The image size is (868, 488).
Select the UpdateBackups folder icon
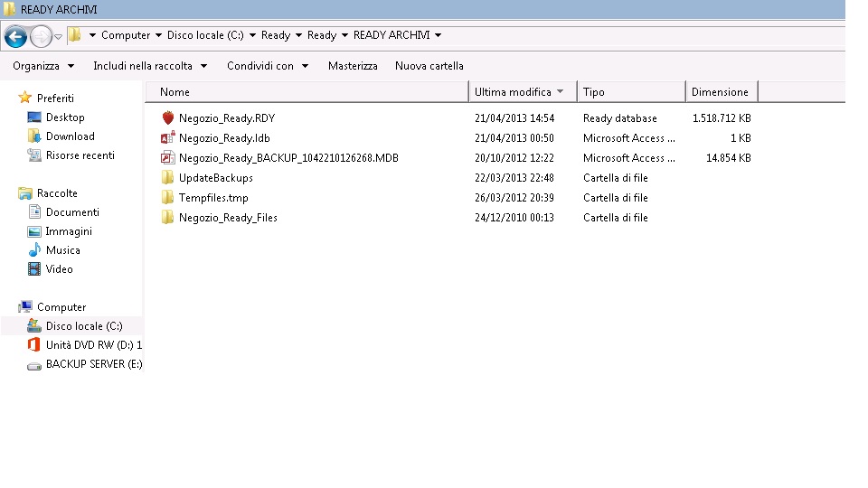tap(168, 178)
